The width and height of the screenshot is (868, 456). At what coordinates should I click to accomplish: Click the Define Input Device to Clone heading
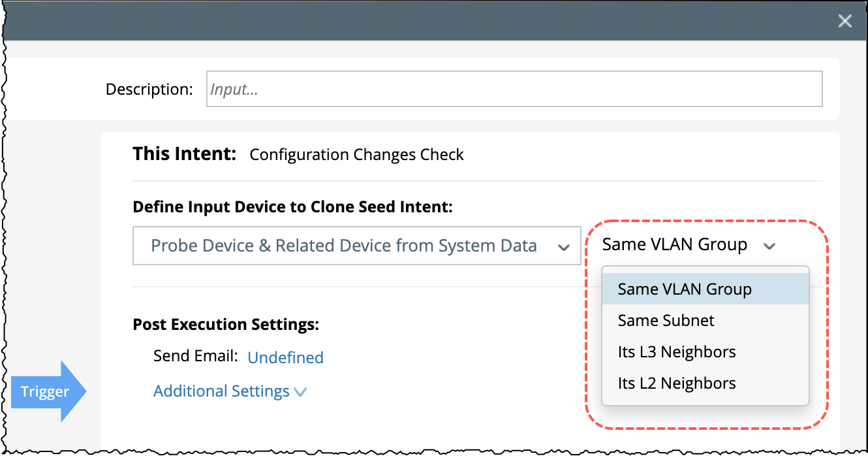(x=292, y=207)
